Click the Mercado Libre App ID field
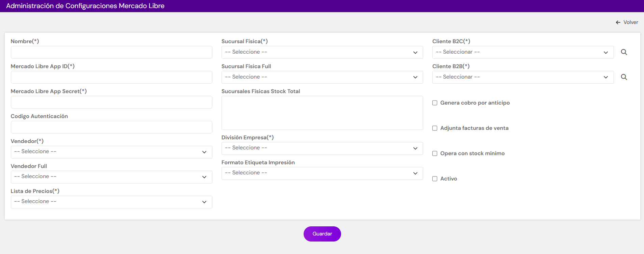This screenshot has width=644, height=254. [x=111, y=77]
